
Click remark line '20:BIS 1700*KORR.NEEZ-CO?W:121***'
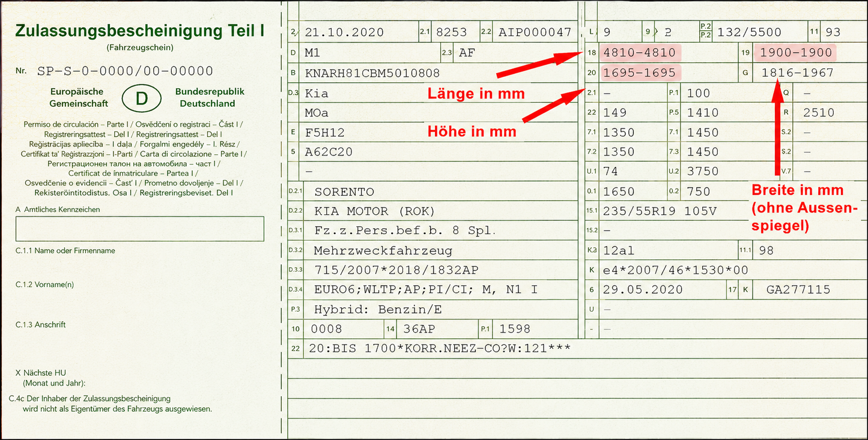pyautogui.click(x=439, y=349)
